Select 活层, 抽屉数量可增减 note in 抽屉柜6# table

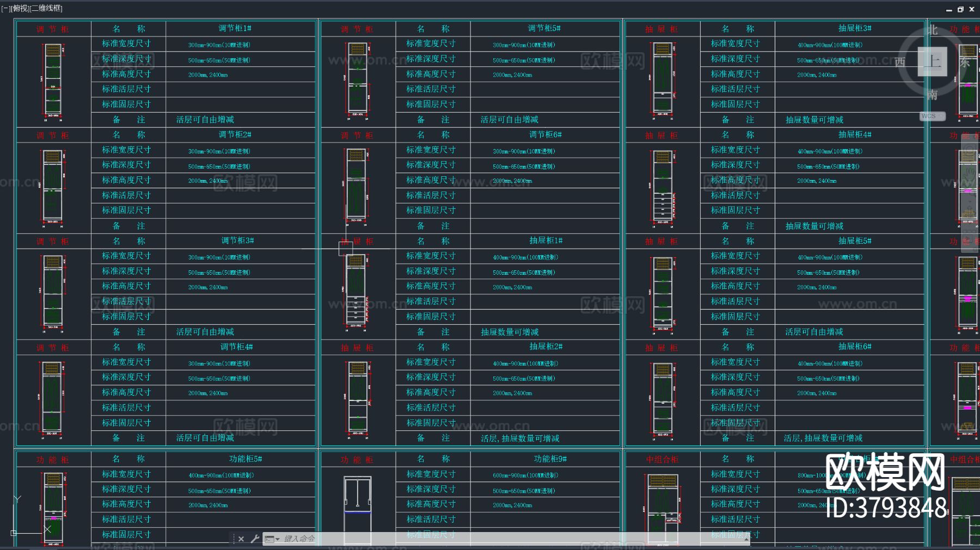(x=823, y=438)
